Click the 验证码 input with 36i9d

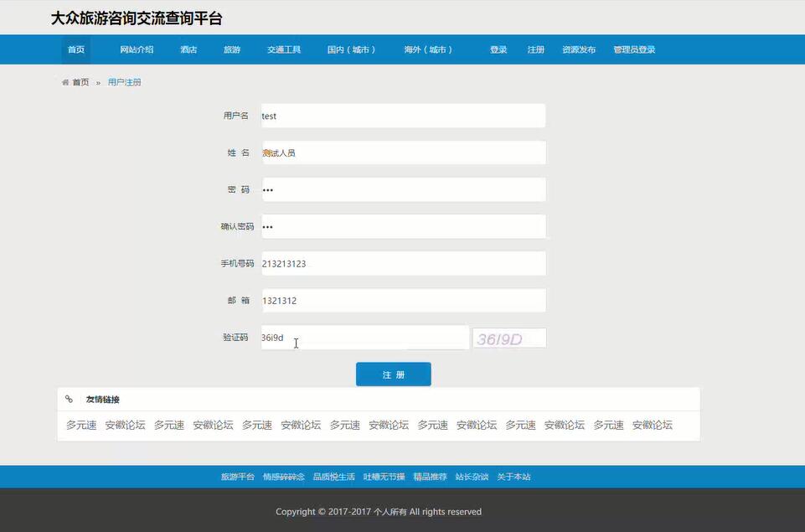coord(365,338)
